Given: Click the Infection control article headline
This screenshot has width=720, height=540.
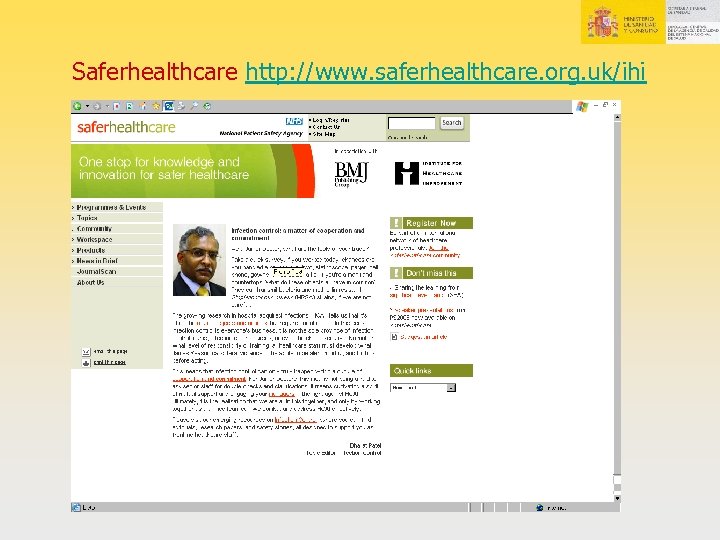Looking at the screenshot, I should 298,234.
